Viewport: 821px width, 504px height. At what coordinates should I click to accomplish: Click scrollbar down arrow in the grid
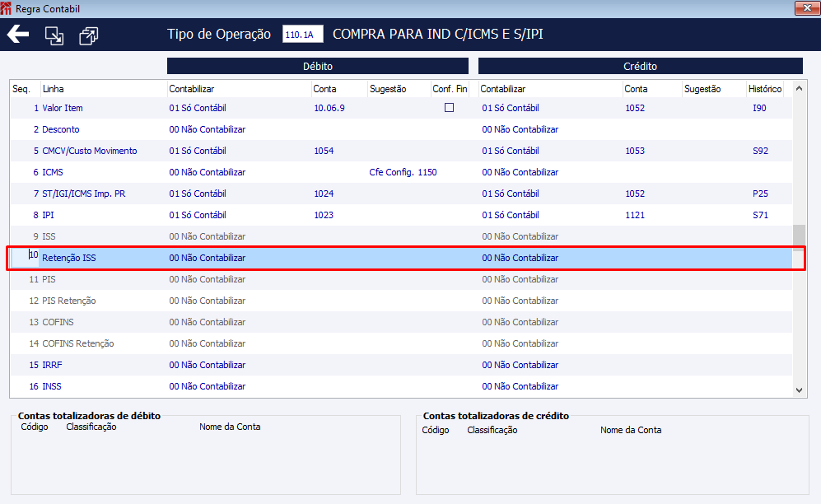pyautogui.click(x=799, y=390)
